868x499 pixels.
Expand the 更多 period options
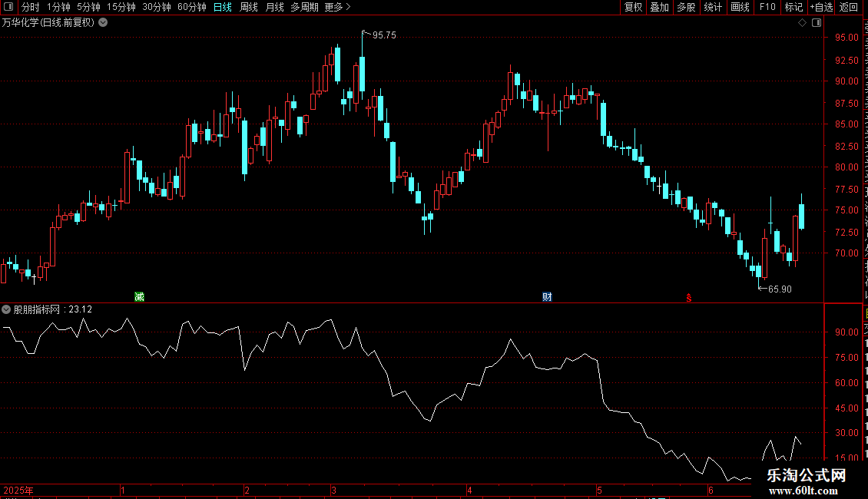pyautogui.click(x=338, y=7)
